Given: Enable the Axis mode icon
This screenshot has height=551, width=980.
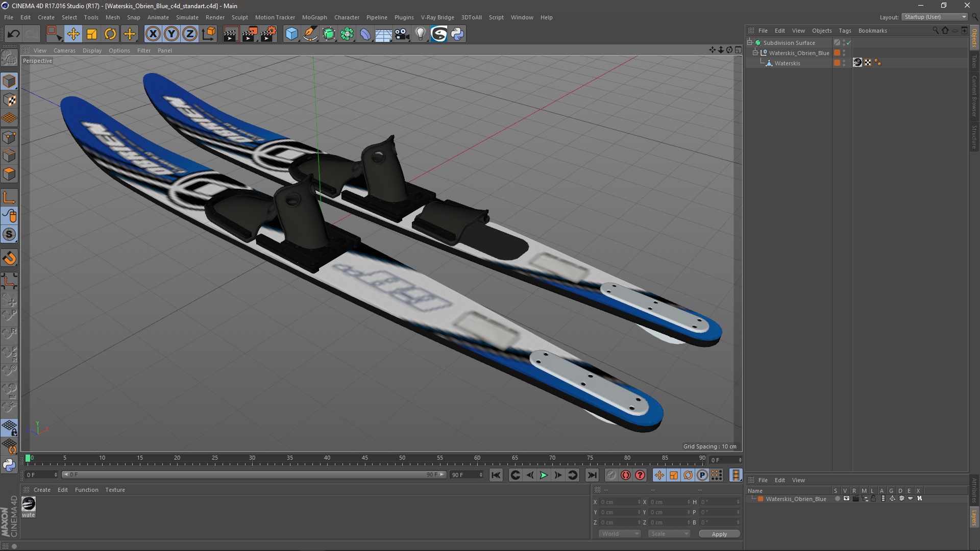Looking at the screenshot, I should 9,197.
